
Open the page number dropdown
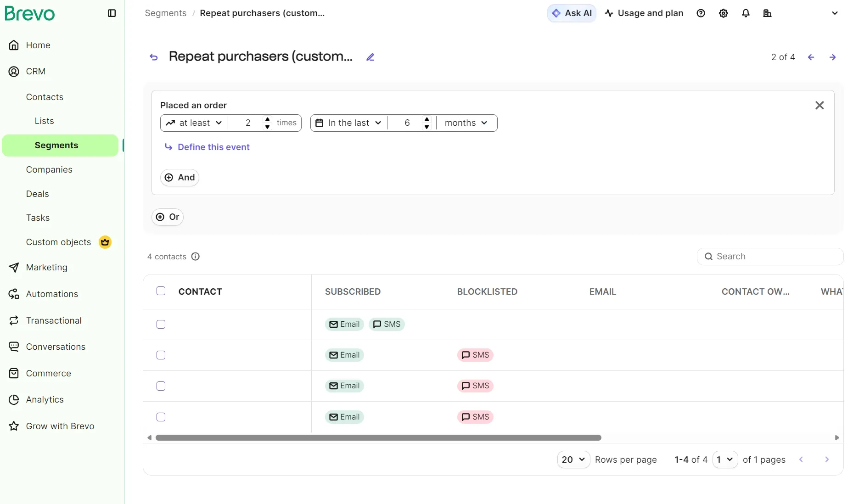(725, 459)
